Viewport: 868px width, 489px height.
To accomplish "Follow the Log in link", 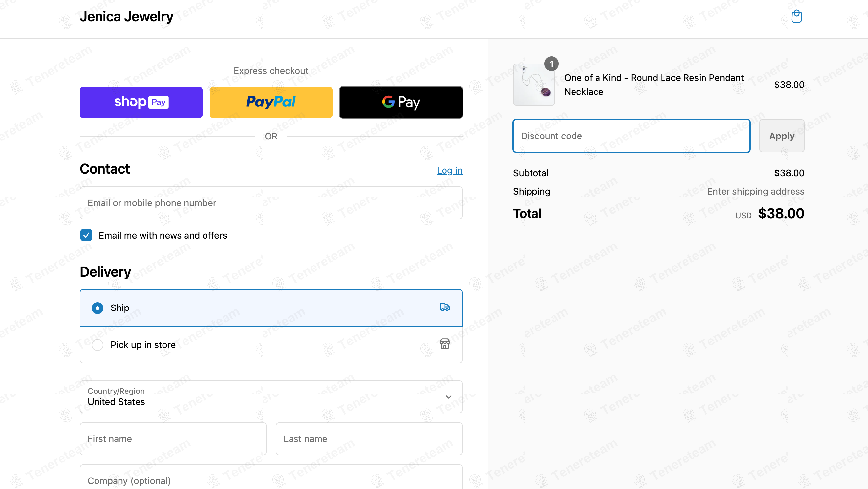I will 449,170.
